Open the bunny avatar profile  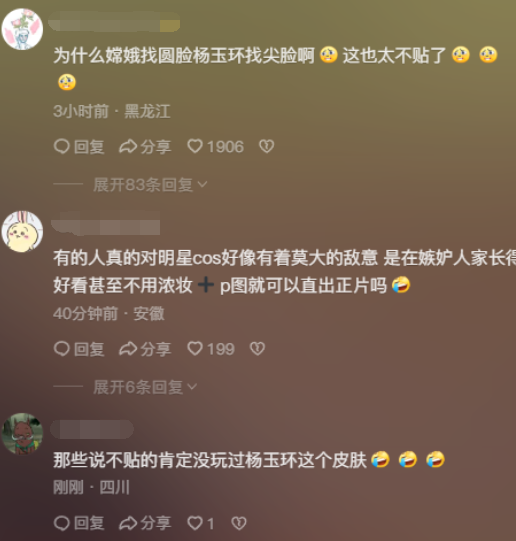point(22,232)
